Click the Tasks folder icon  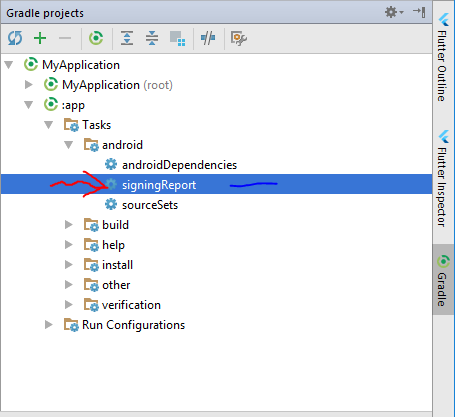coord(71,125)
